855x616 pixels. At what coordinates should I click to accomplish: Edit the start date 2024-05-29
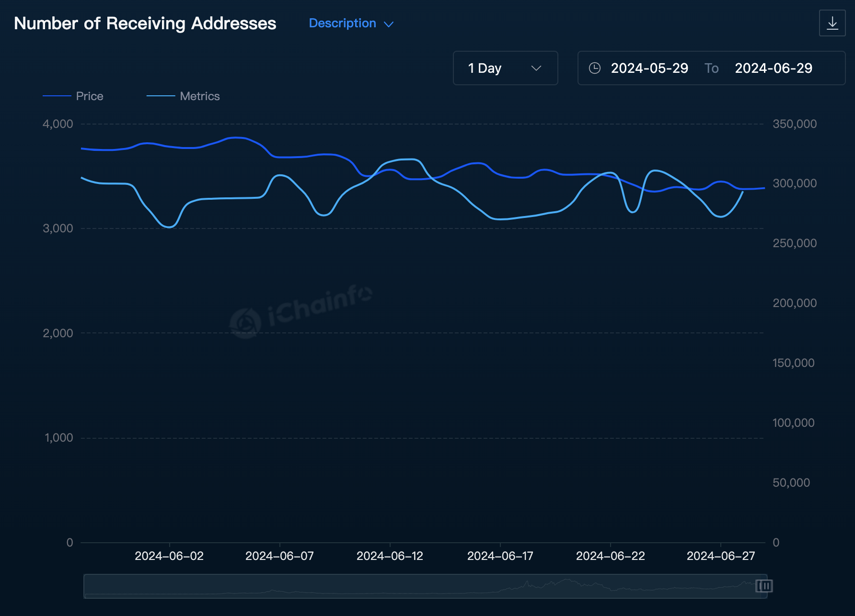pyautogui.click(x=649, y=68)
